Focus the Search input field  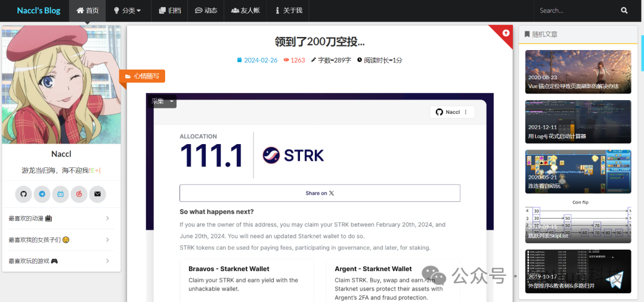click(577, 11)
